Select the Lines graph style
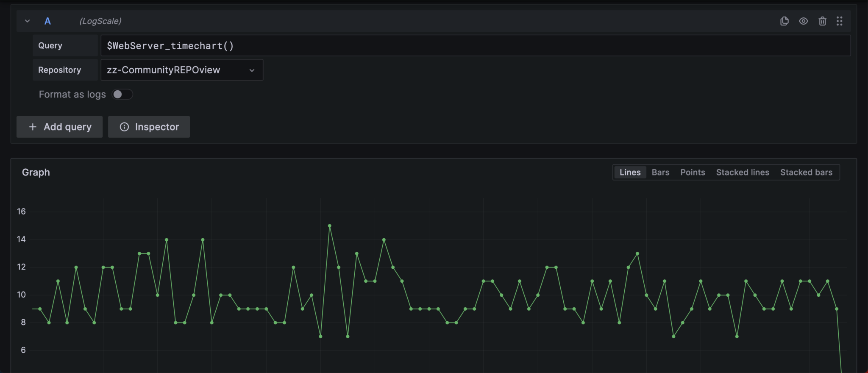This screenshot has width=868, height=373. click(x=630, y=173)
